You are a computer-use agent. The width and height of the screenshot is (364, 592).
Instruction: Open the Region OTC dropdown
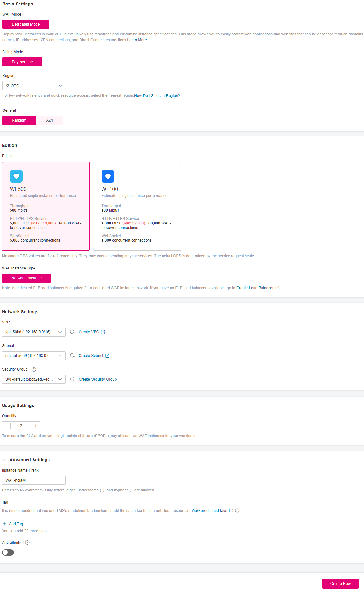coord(34,86)
